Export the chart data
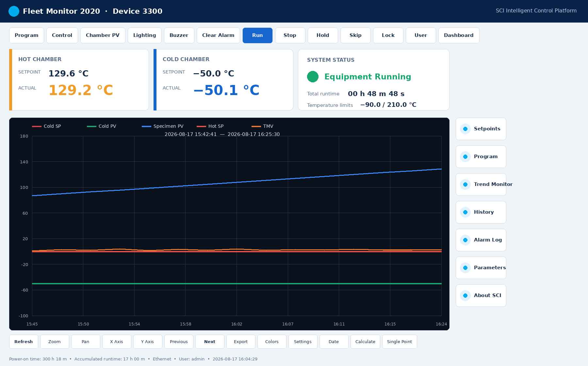 241,341
